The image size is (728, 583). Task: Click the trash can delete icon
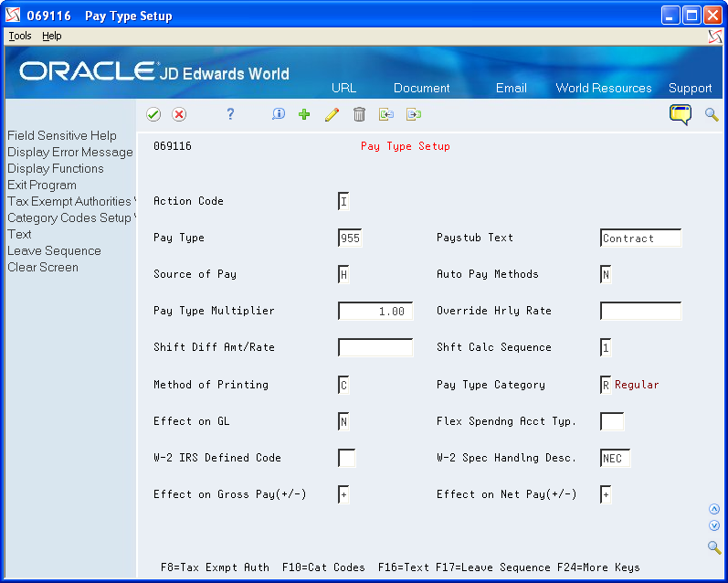point(359,114)
